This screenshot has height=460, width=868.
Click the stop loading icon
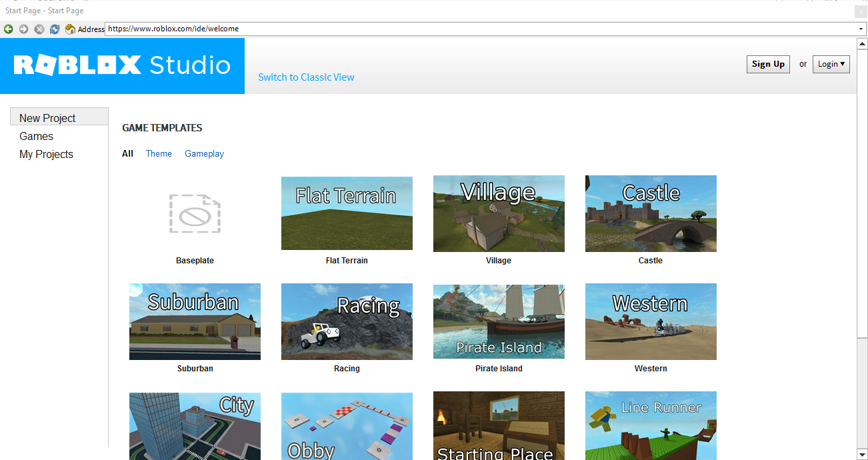coord(39,29)
